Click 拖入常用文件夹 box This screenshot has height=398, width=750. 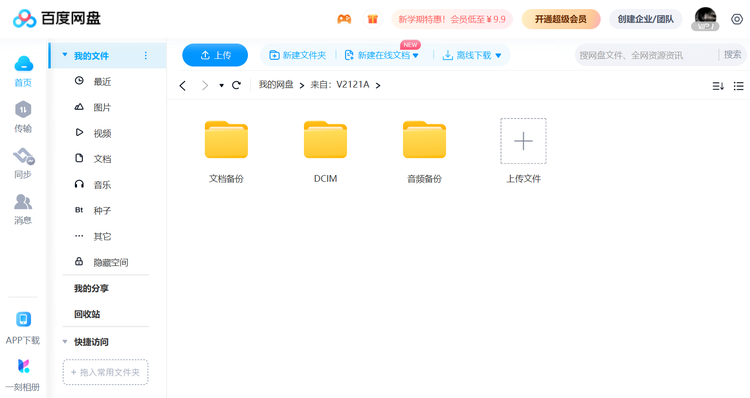pos(105,372)
